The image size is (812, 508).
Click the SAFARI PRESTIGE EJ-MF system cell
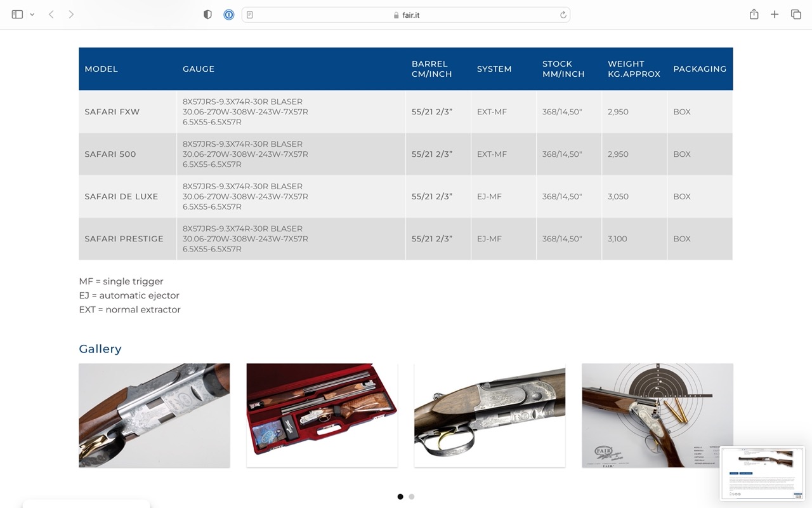click(504, 239)
